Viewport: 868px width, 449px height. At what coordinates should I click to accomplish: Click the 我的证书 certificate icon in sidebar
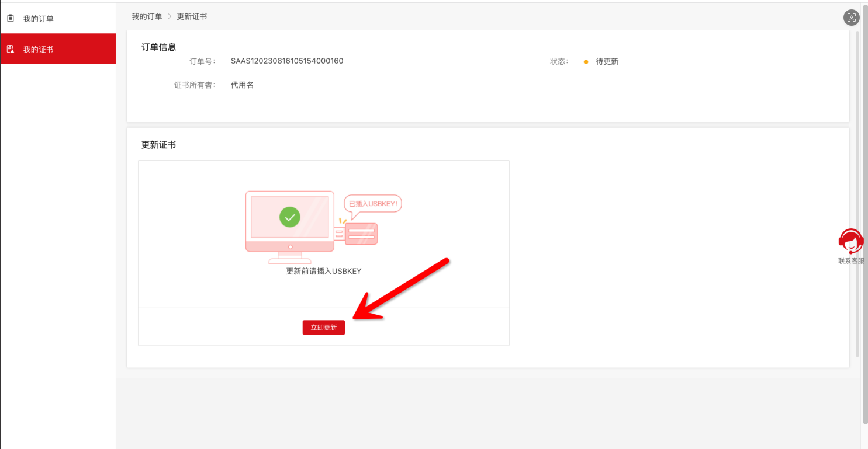[x=10, y=49]
